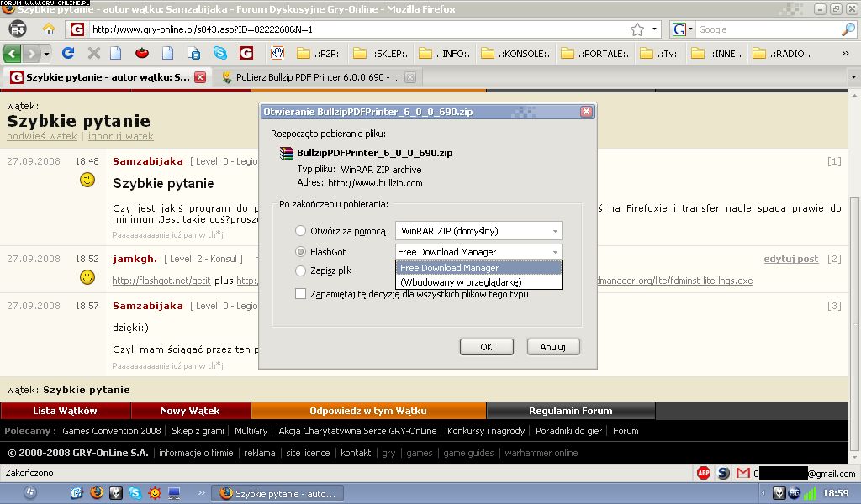The width and height of the screenshot is (861, 504).
Task: Click the podwieś wątek link
Action: pyautogui.click(x=42, y=136)
